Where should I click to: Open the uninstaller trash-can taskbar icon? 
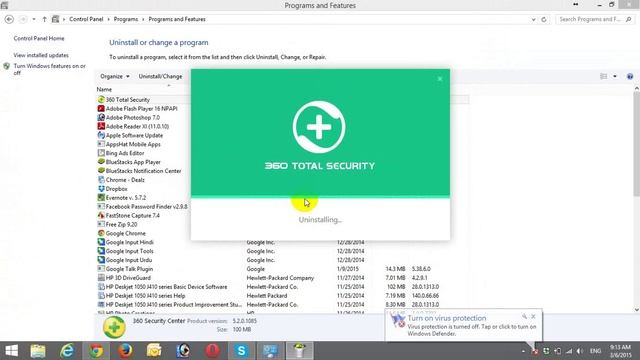(299, 351)
